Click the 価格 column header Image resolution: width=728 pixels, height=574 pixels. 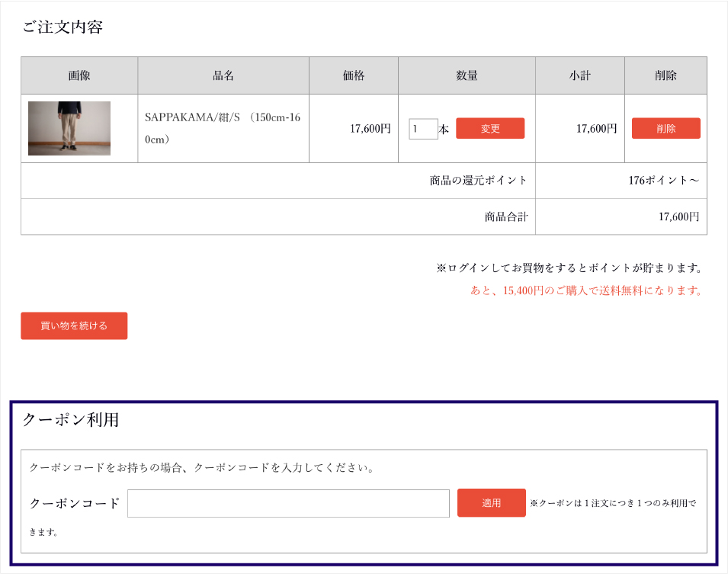(354, 75)
